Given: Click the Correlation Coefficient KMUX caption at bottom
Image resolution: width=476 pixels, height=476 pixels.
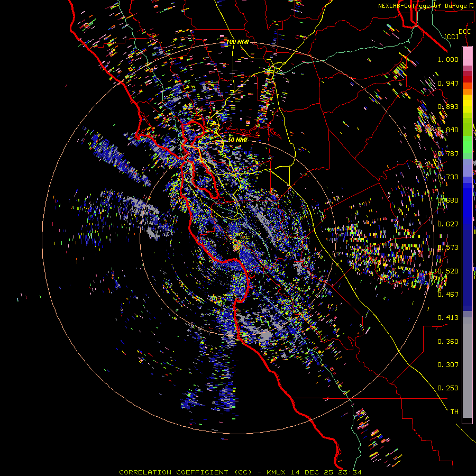Looking at the screenshot, I should [240, 472].
